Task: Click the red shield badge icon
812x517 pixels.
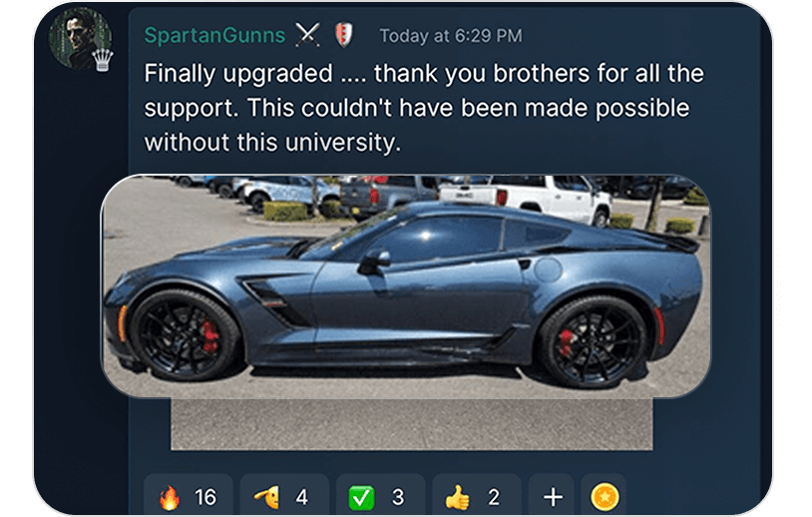Action: tap(343, 35)
